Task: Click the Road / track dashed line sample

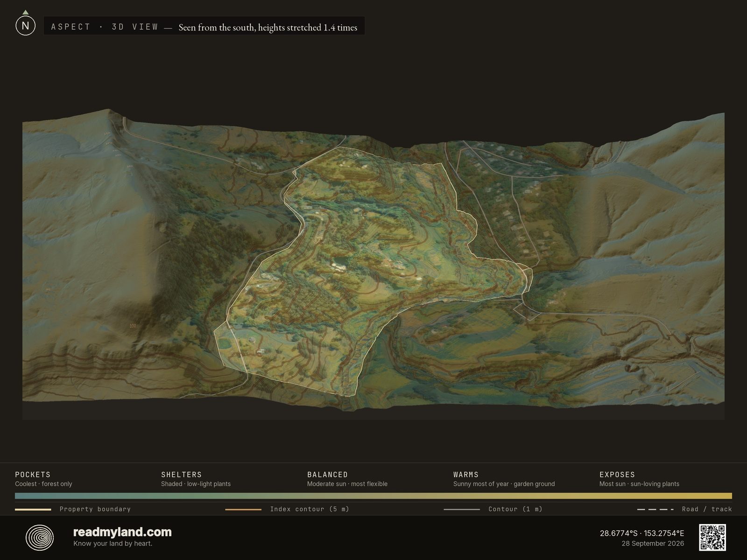Action: coord(655,510)
